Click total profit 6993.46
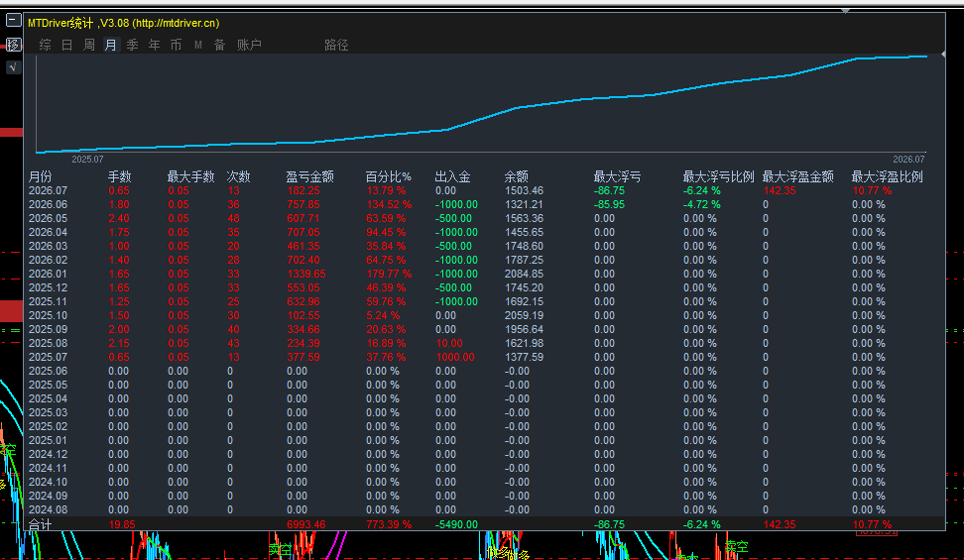 coord(306,524)
